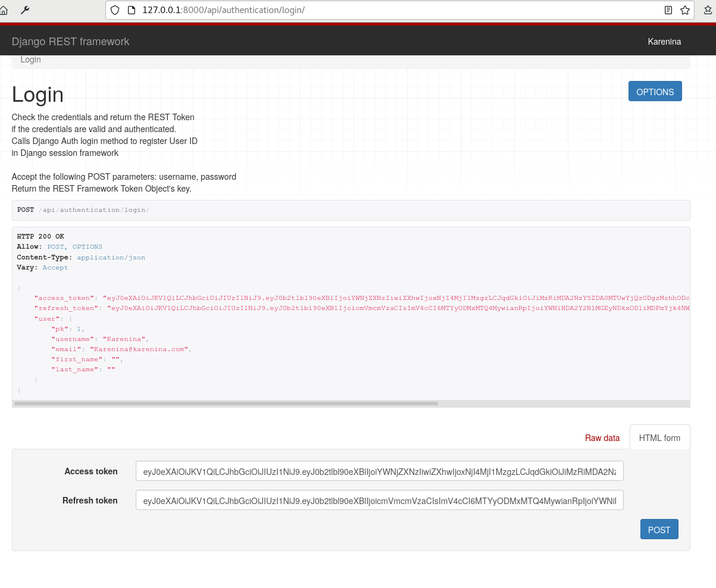Image resolution: width=716 pixels, height=588 pixels.
Task: Open developer tools wrench icon
Action: [x=25, y=10]
